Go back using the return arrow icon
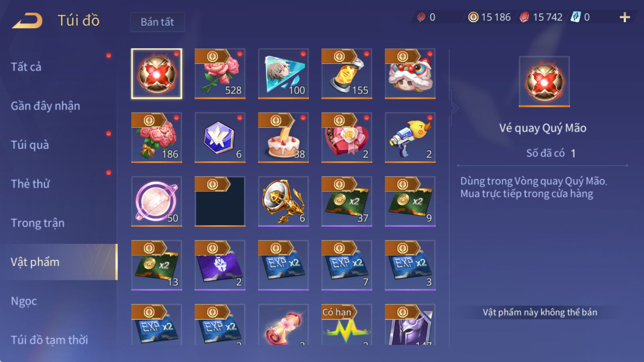This screenshot has width=644, height=362. [x=27, y=21]
